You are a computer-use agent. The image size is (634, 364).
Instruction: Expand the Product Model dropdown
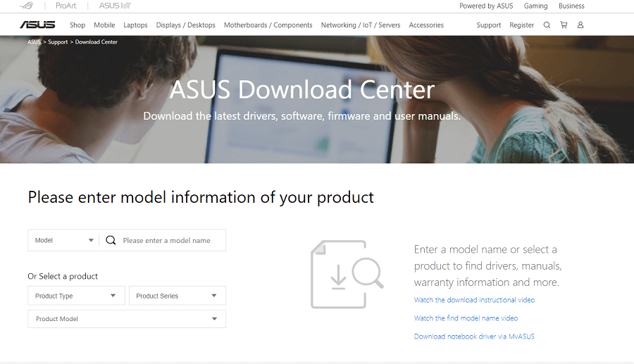point(127,319)
